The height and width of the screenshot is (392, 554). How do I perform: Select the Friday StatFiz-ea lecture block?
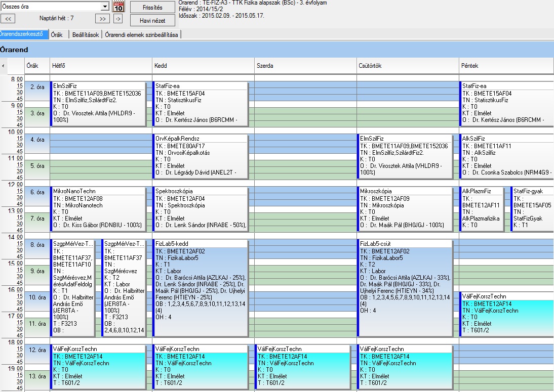click(x=507, y=104)
